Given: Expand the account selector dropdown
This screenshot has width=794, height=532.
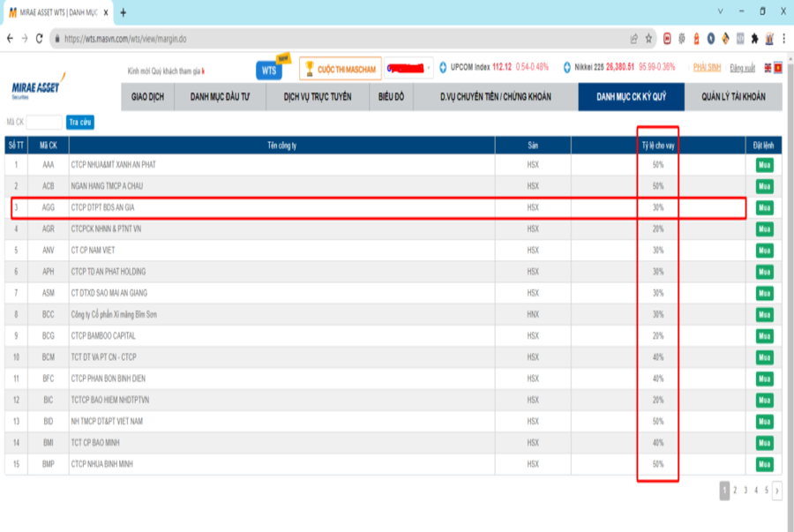Looking at the screenshot, I should pyautogui.click(x=430, y=68).
